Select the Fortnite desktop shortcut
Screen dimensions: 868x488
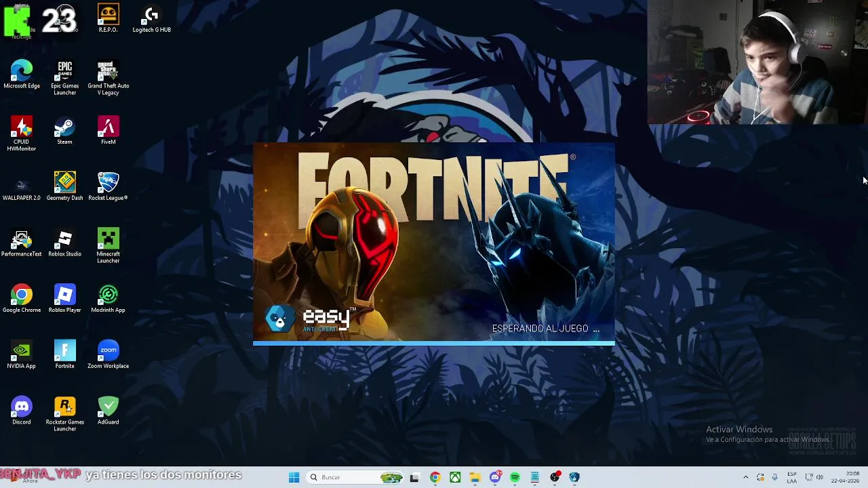pos(64,355)
